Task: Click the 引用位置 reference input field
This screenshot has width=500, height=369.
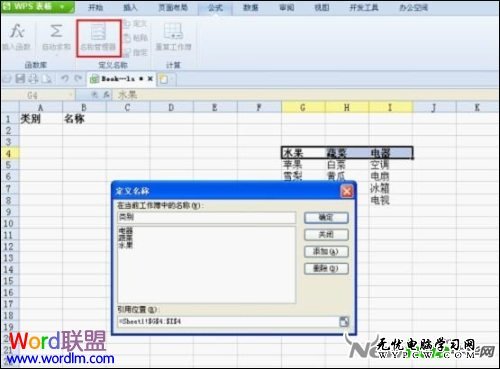Action: (228, 322)
